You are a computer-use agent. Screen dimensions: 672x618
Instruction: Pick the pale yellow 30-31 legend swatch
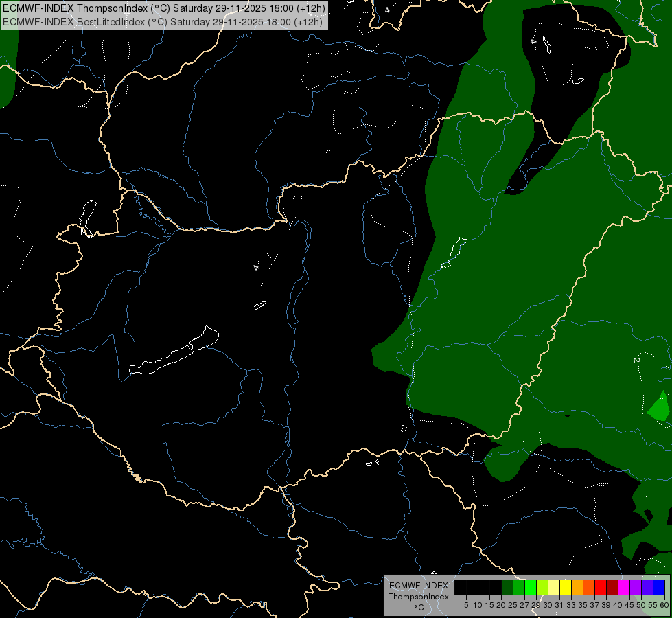click(x=554, y=587)
